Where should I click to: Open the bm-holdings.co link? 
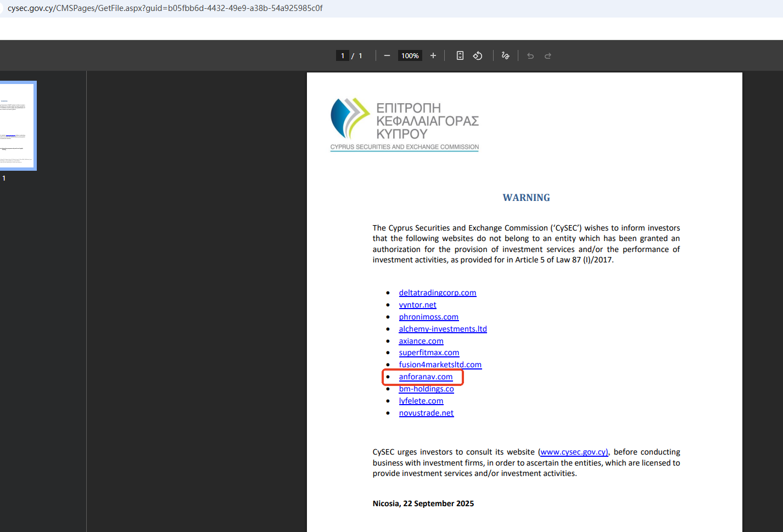click(427, 389)
